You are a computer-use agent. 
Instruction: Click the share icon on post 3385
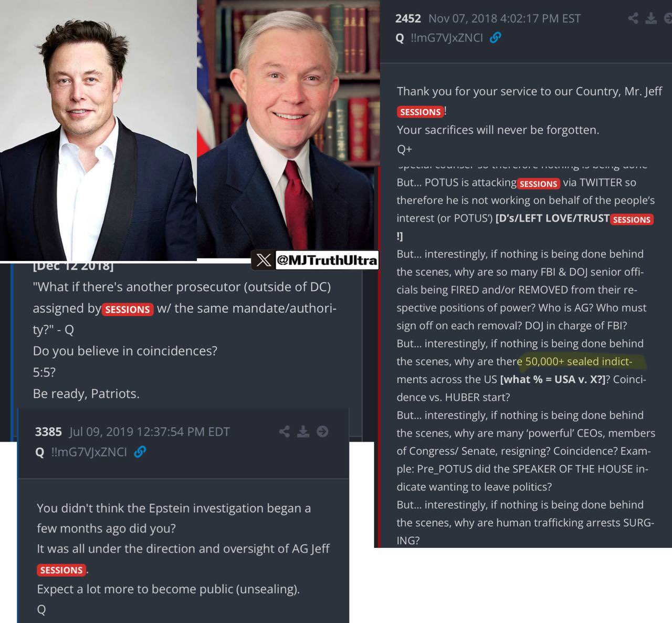point(285,432)
